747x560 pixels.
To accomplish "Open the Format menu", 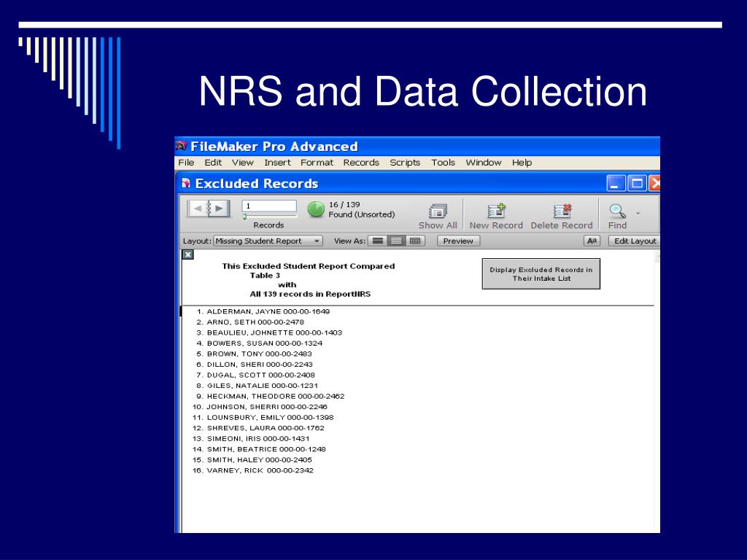I will click(x=317, y=163).
